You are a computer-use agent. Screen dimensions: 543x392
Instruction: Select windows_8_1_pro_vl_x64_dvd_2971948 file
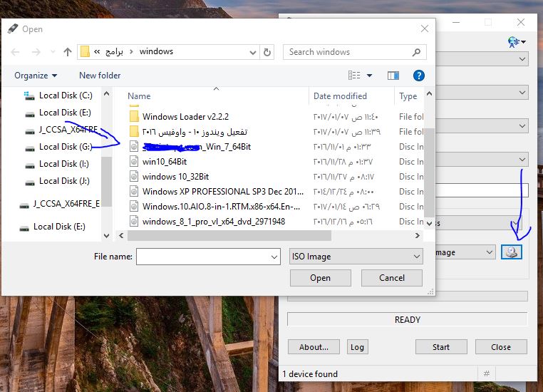213,221
